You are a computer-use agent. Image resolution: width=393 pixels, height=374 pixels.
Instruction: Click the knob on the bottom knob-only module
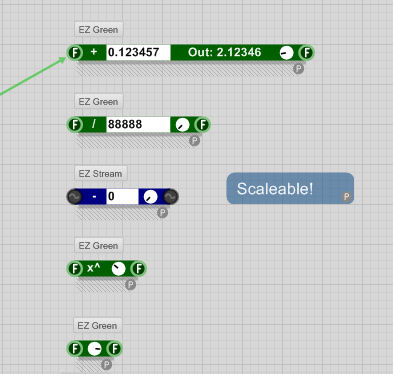click(x=95, y=349)
